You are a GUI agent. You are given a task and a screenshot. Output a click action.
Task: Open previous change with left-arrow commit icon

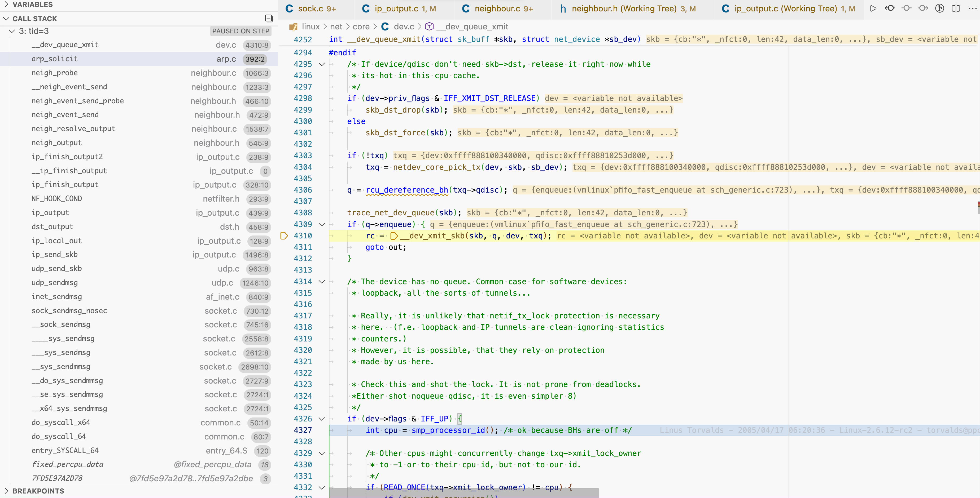coord(890,8)
